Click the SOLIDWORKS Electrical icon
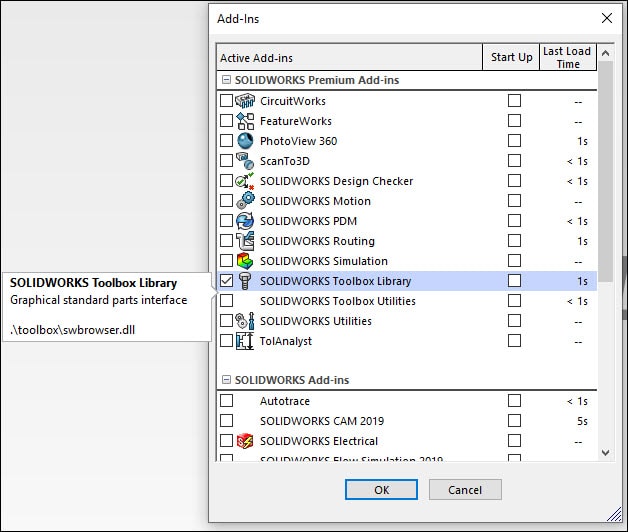Image resolution: width=628 pixels, height=532 pixels. pos(245,441)
